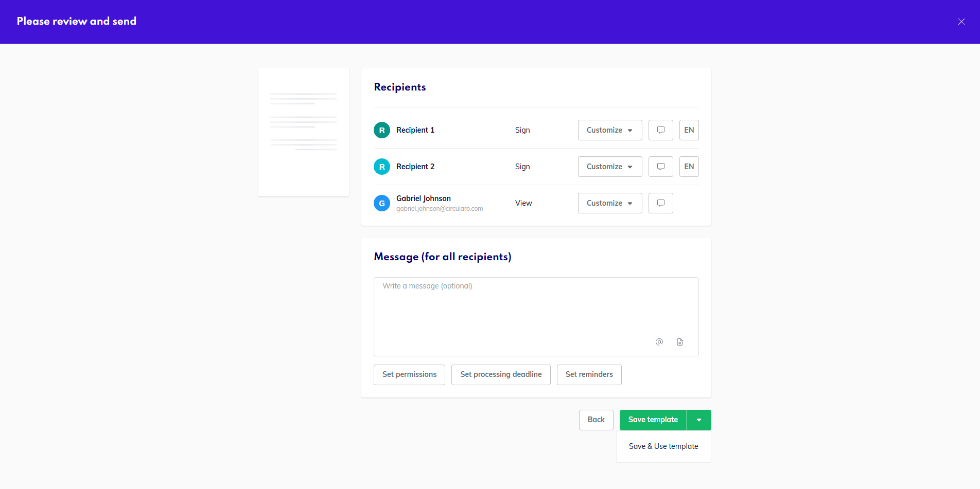
Task: Open message icon for Recipient 1
Action: (660, 130)
